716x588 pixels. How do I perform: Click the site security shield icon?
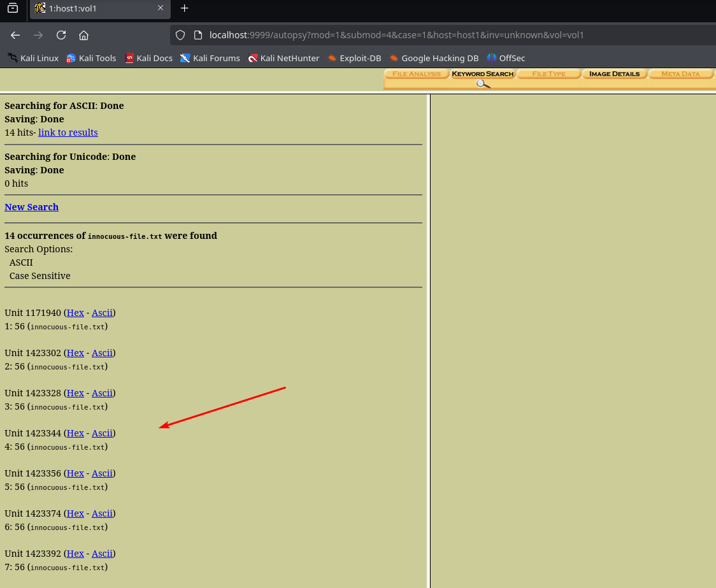[x=180, y=35]
